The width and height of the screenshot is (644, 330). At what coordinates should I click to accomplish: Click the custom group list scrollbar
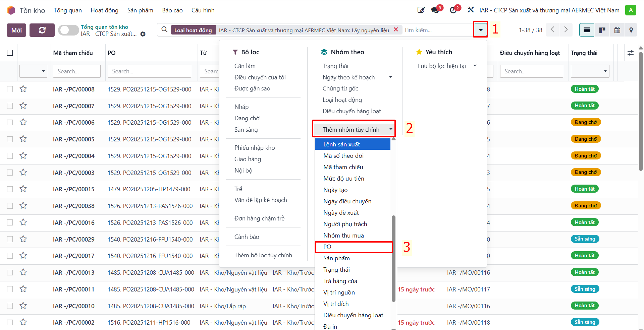[393, 258]
